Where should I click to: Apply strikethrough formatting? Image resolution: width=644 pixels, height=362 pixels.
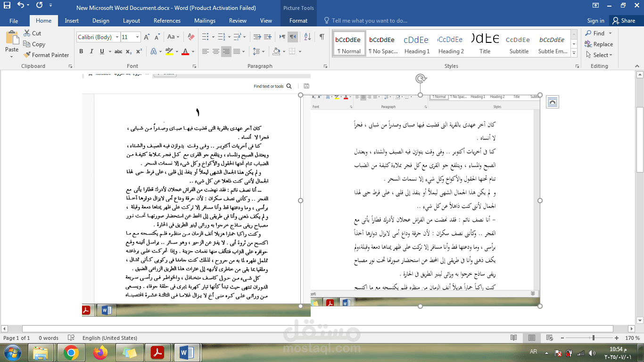click(118, 51)
